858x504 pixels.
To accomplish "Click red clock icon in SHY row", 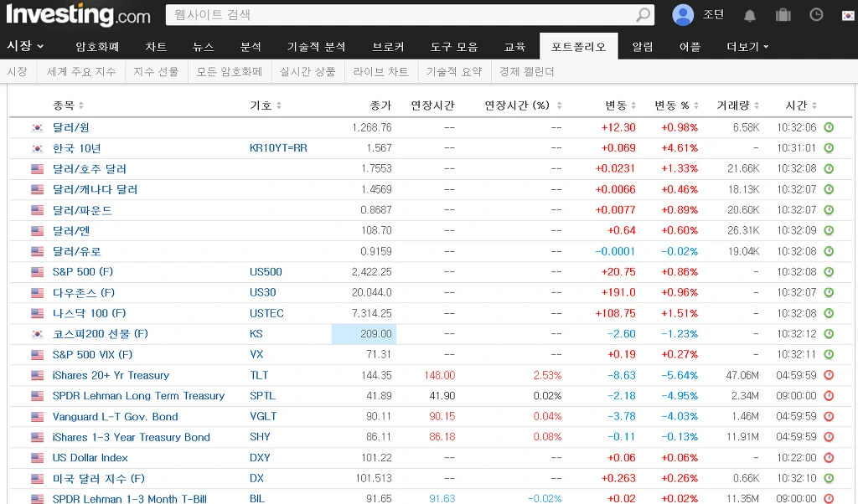I will 829,437.
